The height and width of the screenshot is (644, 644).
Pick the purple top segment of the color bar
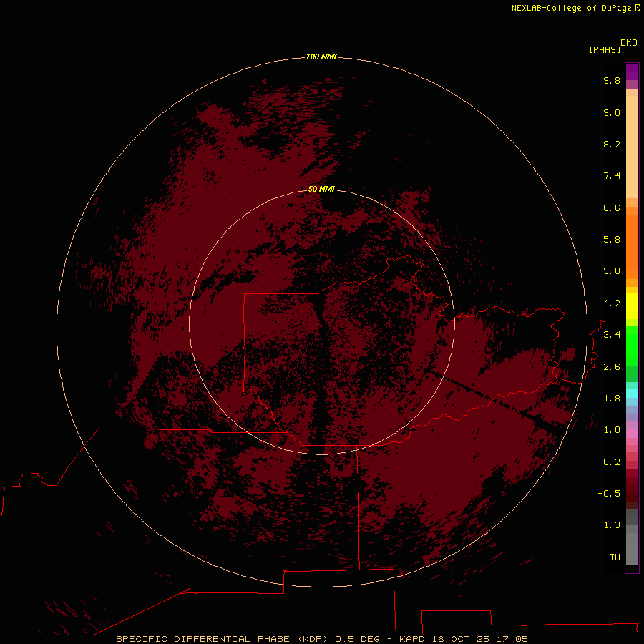(x=632, y=72)
